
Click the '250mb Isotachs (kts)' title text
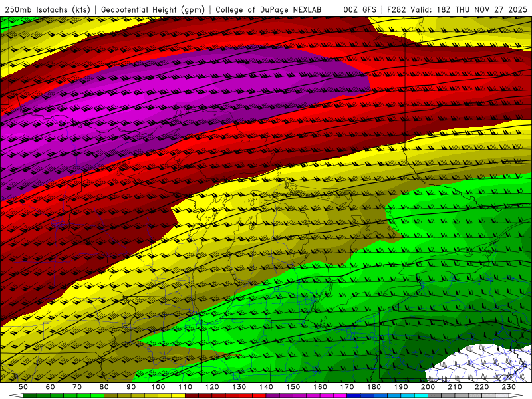pyautogui.click(x=47, y=10)
